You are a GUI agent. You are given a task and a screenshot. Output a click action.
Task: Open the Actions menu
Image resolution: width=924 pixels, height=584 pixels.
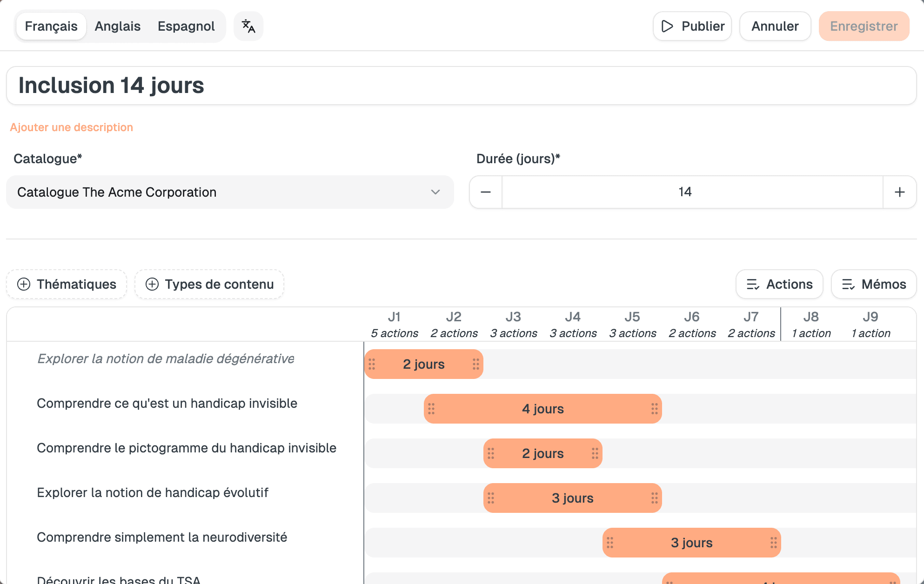click(779, 284)
